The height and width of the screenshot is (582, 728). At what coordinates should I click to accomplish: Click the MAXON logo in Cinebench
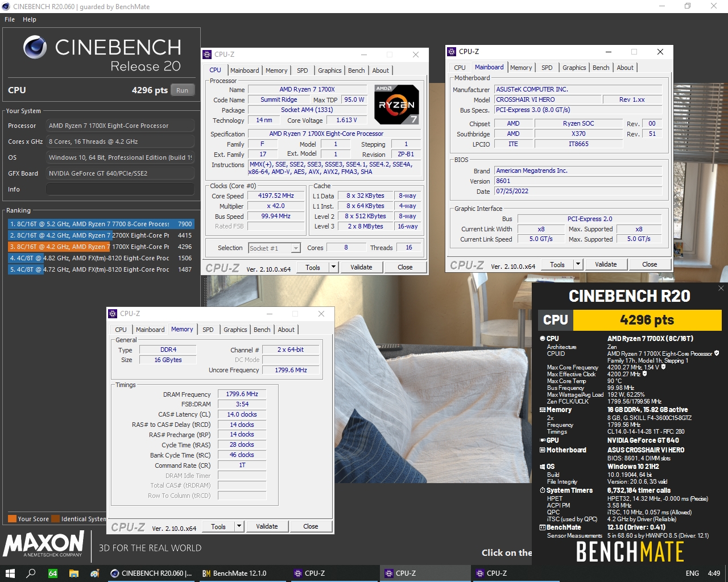(x=44, y=544)
